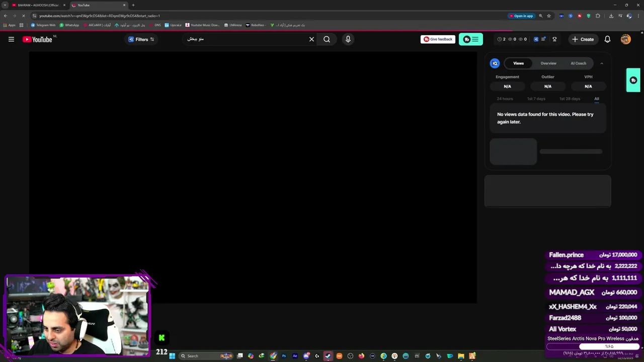Open the DNS bookmark
Image resolution: width=644 pixels, height=362 pixels.
(x=155, y=25)
